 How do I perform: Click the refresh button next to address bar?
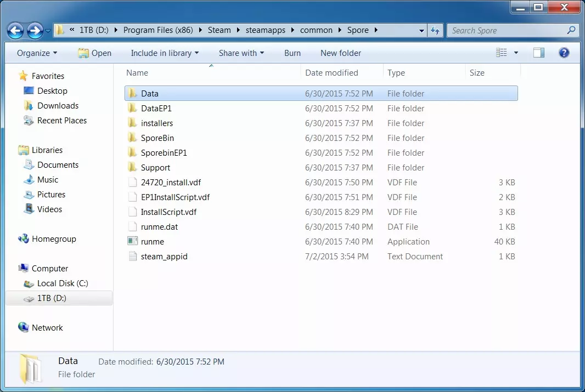(x=435, y=31)
